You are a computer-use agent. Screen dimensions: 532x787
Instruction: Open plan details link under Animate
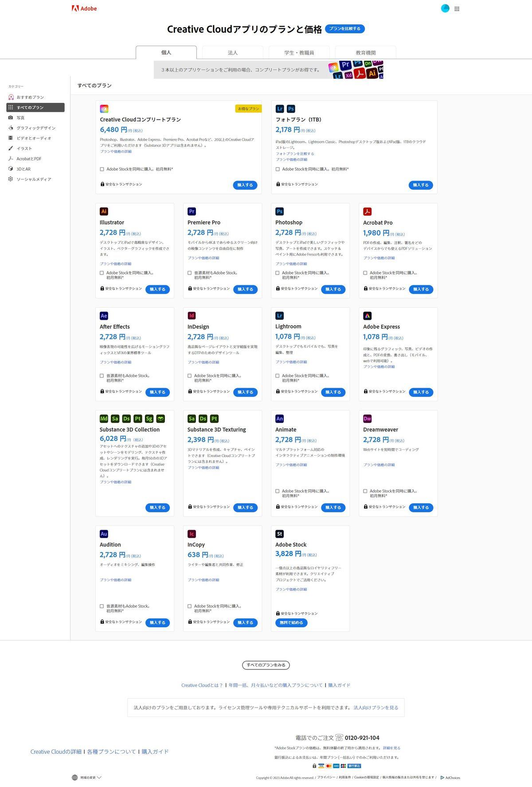pyautogui.click(x=291, y=465)
